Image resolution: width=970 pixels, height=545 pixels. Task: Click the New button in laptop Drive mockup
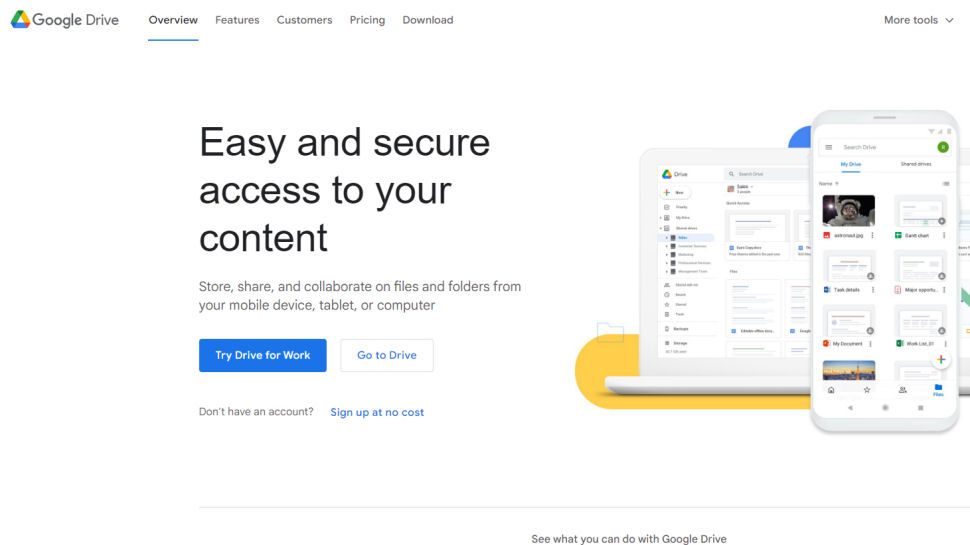click(x=676, y=192)
